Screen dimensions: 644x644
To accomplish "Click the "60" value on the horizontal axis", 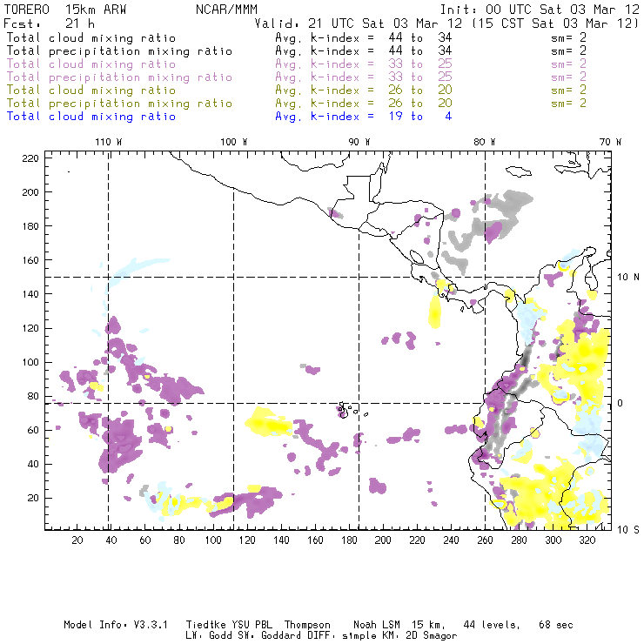I will click(145, 540).
